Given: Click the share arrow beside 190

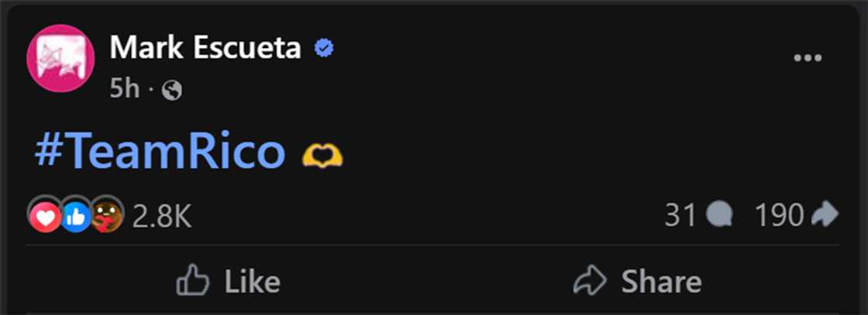Looking at the screenshot, I should tap(824, 216).
